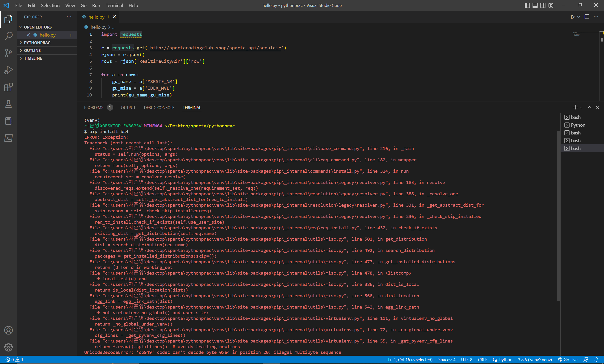Change file encoding UTF-8

click(x=467, y=360)
